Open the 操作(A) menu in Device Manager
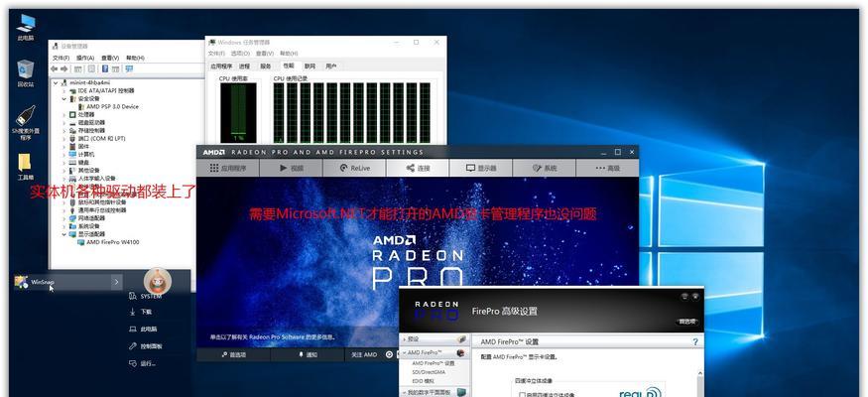The width and height of the screenshot is (868, 397). [85, 58]
